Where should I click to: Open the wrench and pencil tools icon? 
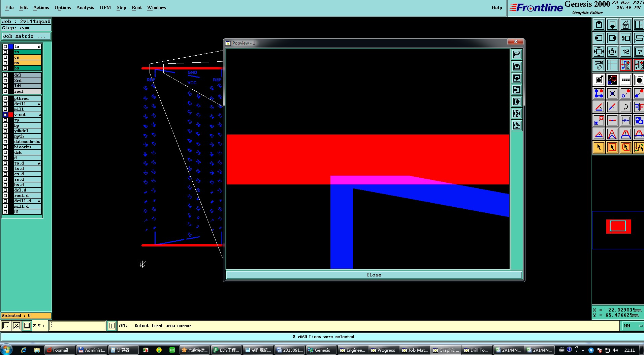pyautogui.click(x=599, y=65)
